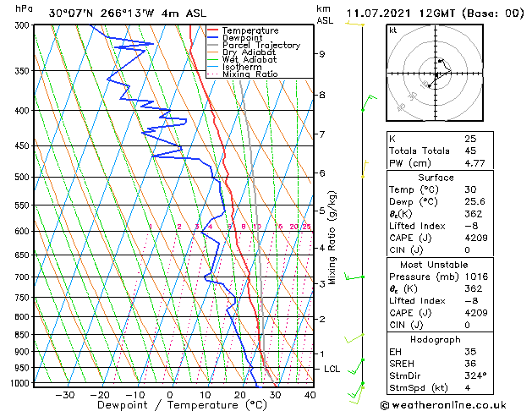Click the gray Parcel Trajectory legend swatch

[213, 45]
